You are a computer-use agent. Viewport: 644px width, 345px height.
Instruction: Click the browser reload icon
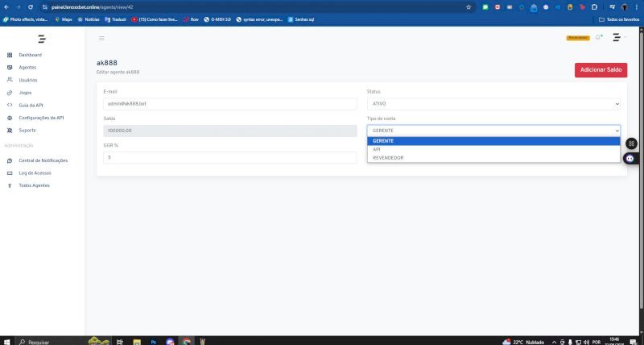(x=31, y=6)
